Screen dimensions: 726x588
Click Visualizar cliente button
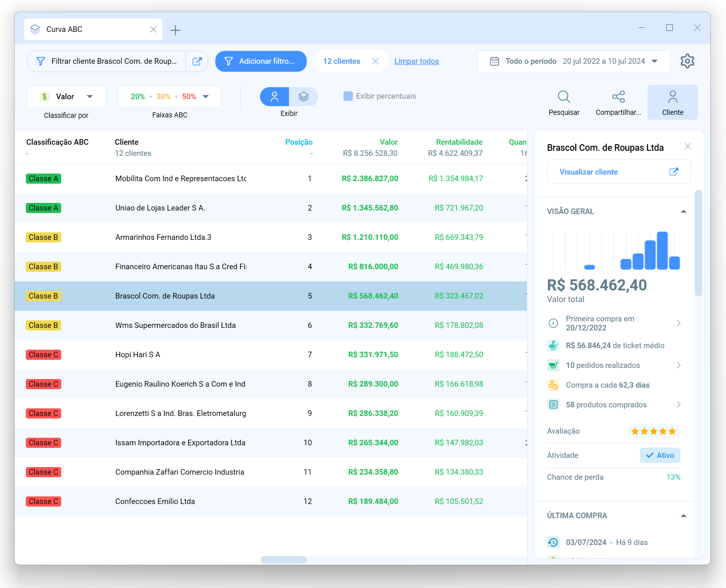pyautogui.click(x=619, y=172)
